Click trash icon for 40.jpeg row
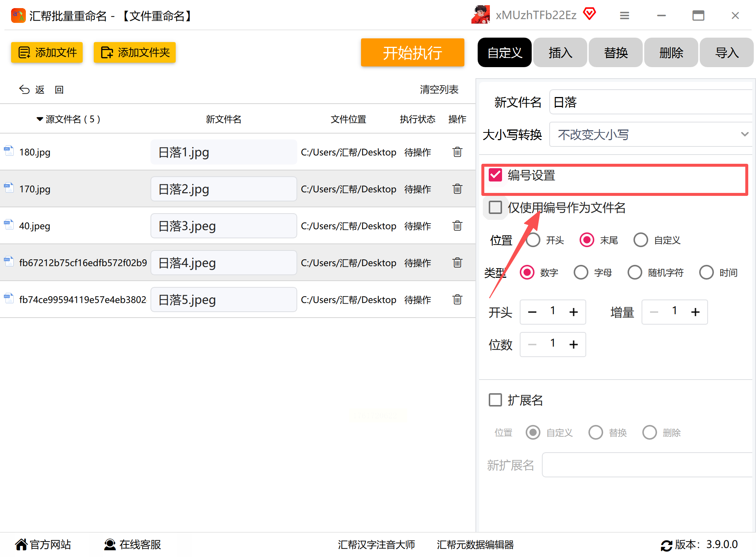Image resolution: width=756 pixels, height=557 pixels. tap(457, 226)
